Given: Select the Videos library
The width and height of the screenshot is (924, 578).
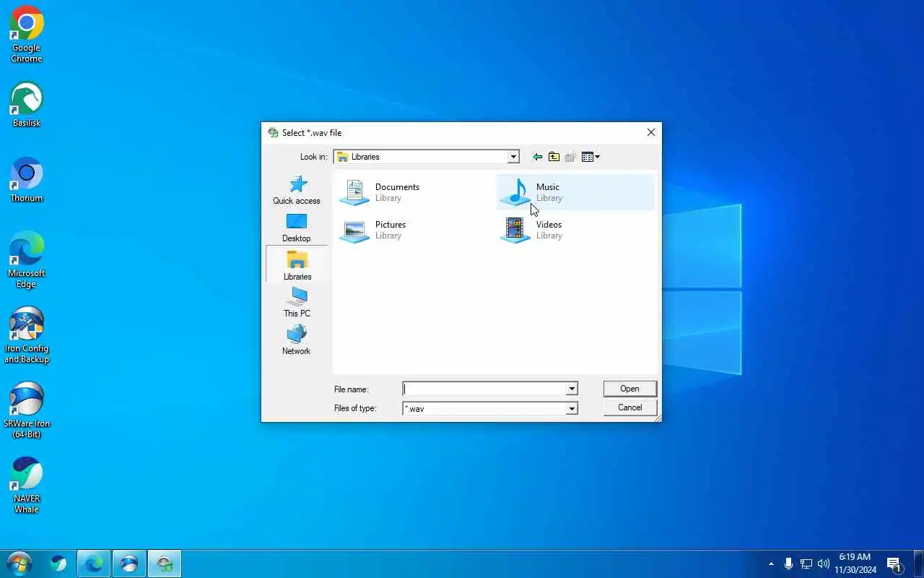Looking at the screenshot, I should (575, 230).
